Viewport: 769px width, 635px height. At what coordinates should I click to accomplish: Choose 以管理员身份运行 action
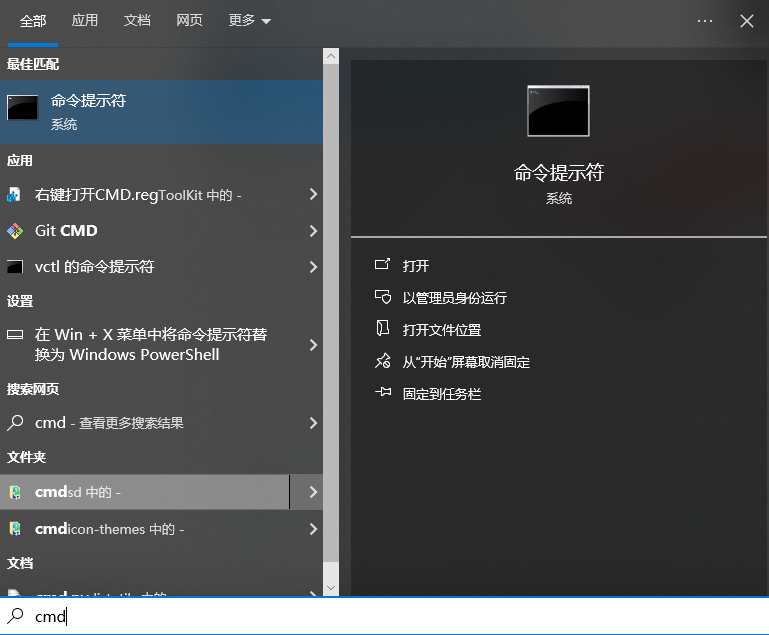(x=454, y=297)
